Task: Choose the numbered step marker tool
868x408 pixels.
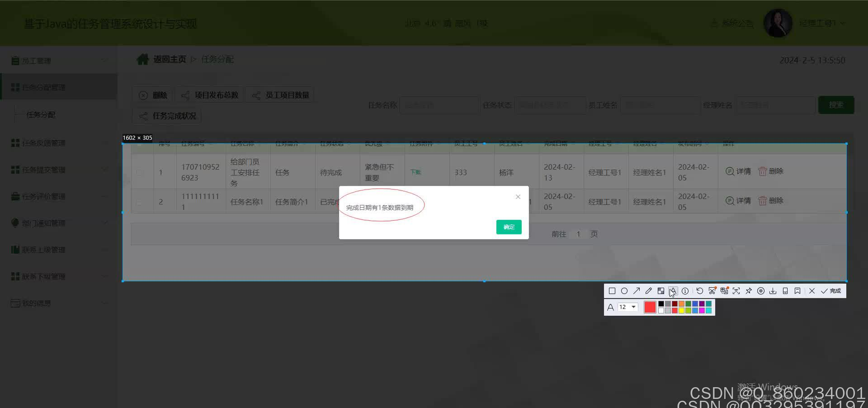Action: pyautogui.click(x=685, y=291)
